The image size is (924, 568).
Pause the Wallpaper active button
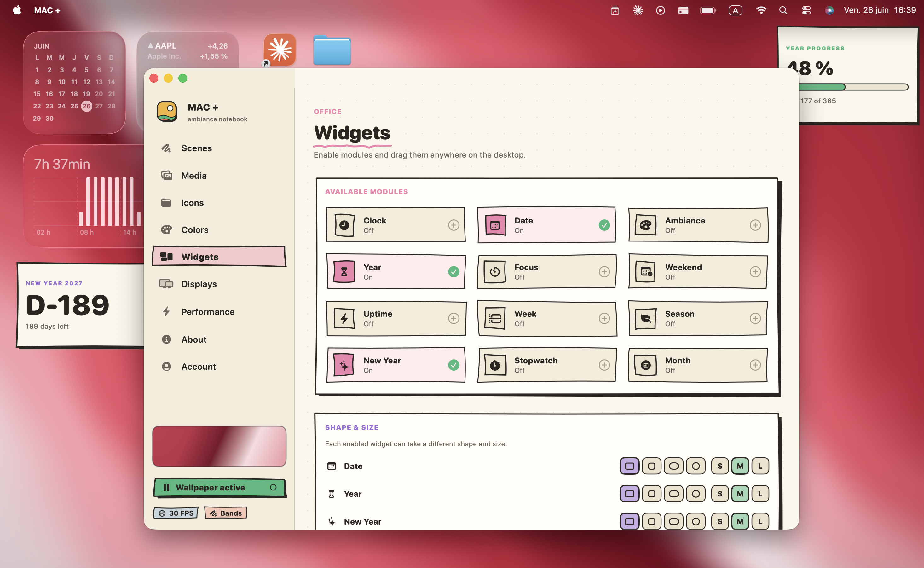[x=219, y=488]
